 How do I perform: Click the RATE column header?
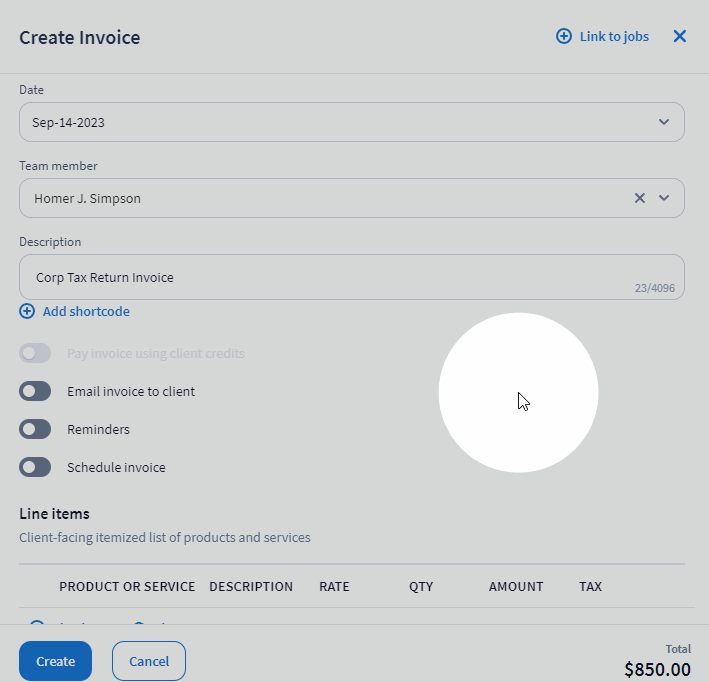point(334,587)
